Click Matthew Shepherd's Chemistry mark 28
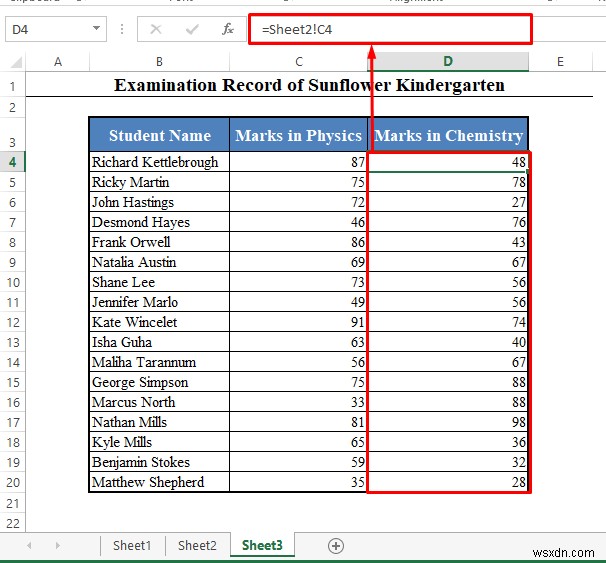 pos(448,482)
